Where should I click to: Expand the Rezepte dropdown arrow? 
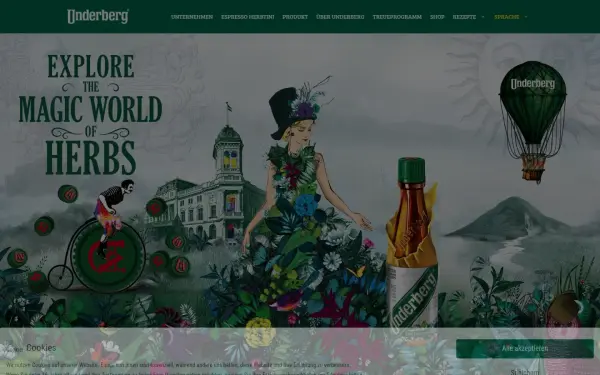click(x=483, y=17)
